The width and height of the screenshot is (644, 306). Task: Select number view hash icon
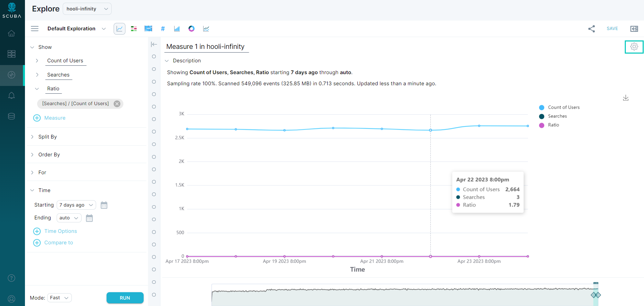click(163, 29)
